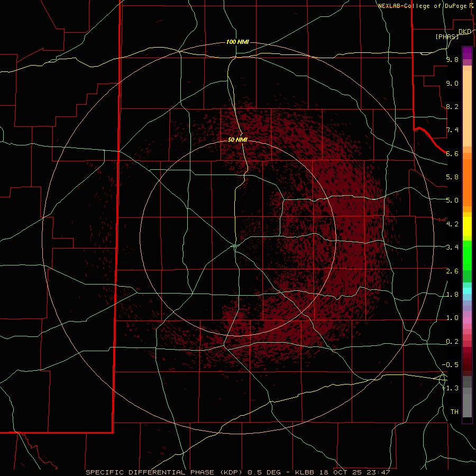The height and width of the screenshot is (476, 476).
Task: Click the 8.2 value on color scale
Action: pos(452,106)
